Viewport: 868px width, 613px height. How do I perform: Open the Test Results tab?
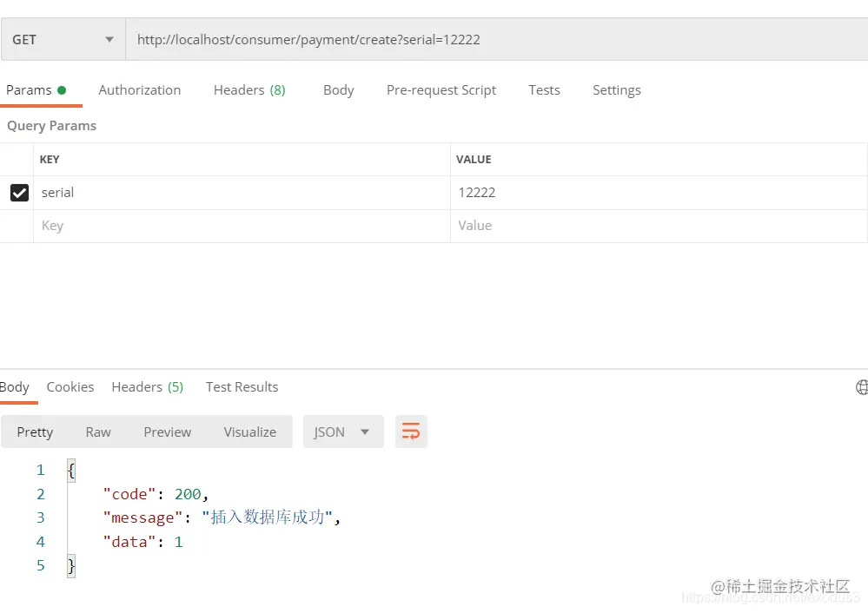pos(242,386)
